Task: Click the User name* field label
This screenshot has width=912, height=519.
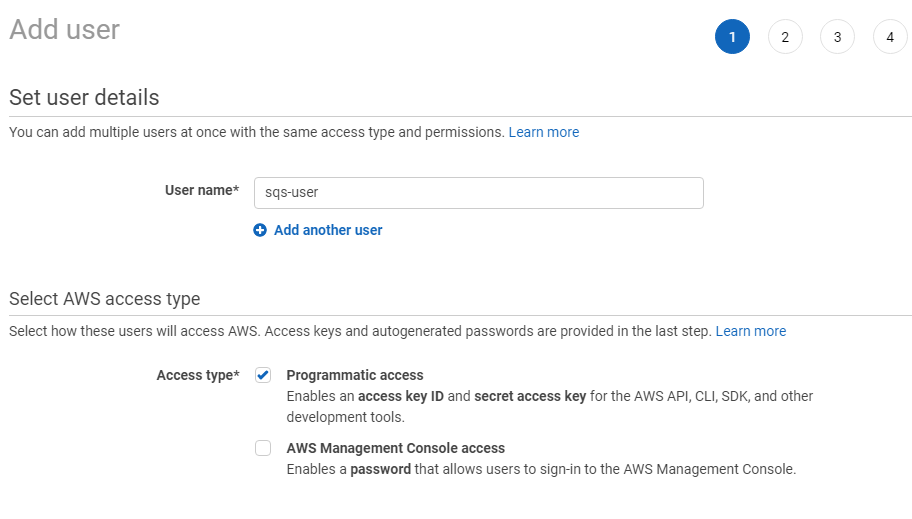Action: [x=202, y=190]
